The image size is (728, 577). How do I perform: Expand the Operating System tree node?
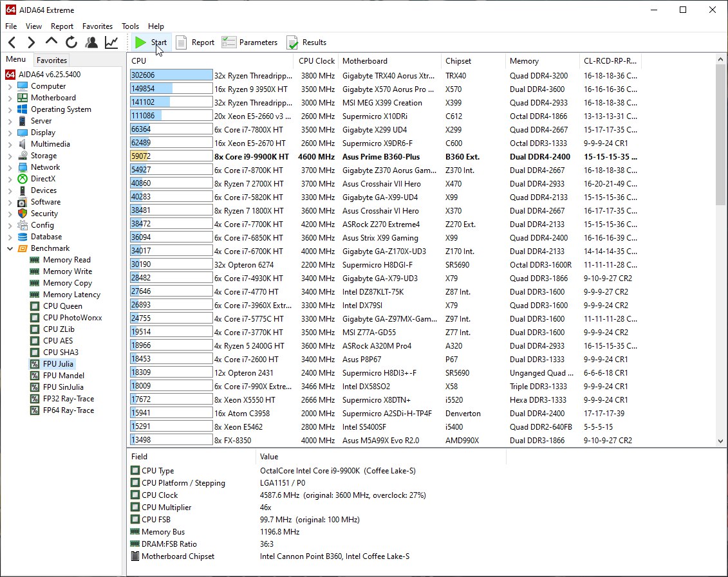pos(10,109)
